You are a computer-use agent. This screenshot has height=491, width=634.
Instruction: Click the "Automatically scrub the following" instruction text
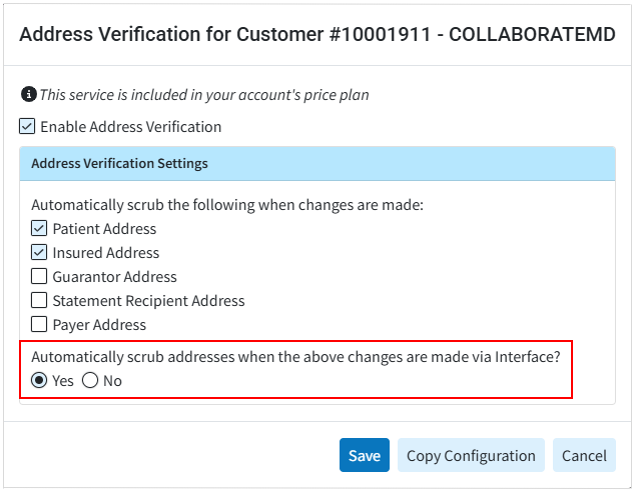pyautogui.click(x=228, y=205)
